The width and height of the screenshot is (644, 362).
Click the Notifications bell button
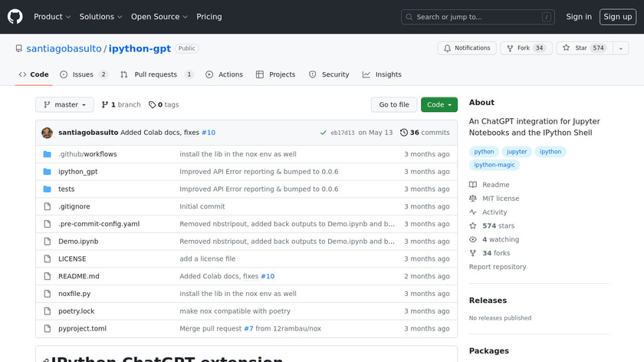coord(466,48)
